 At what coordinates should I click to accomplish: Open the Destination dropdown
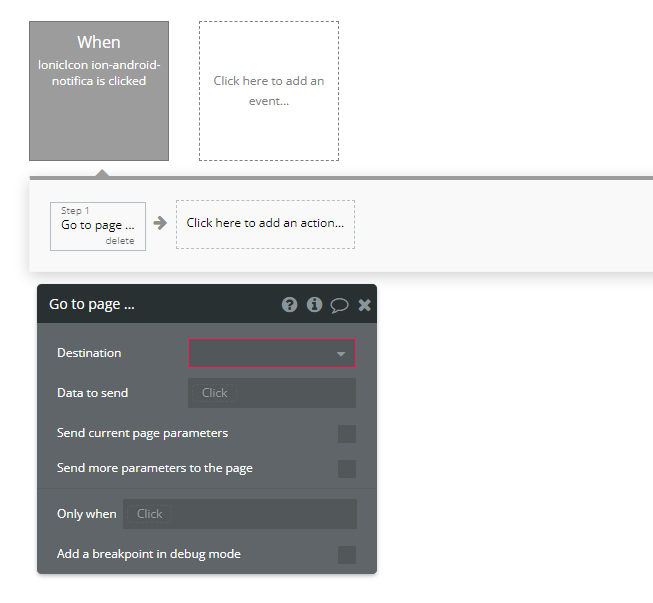pos(272,353)
